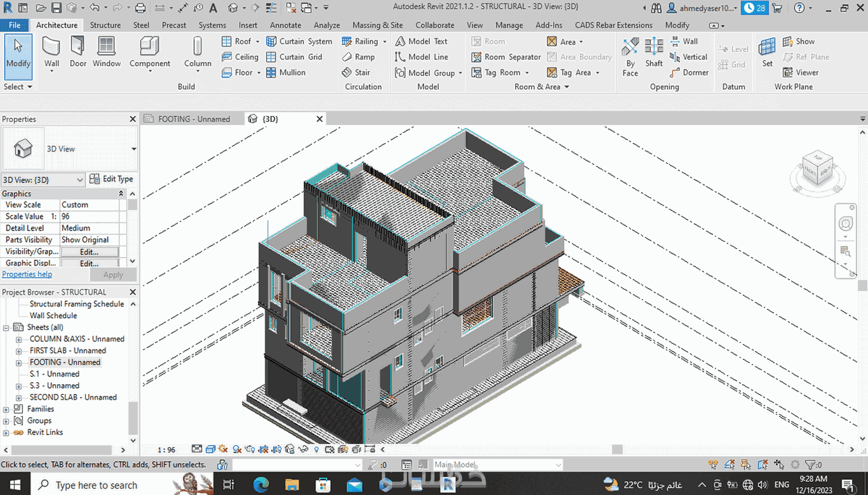Open the FOOTING - Unnamed view tab
The width and height of the screenshot is (868, 495).
[193, 119]
